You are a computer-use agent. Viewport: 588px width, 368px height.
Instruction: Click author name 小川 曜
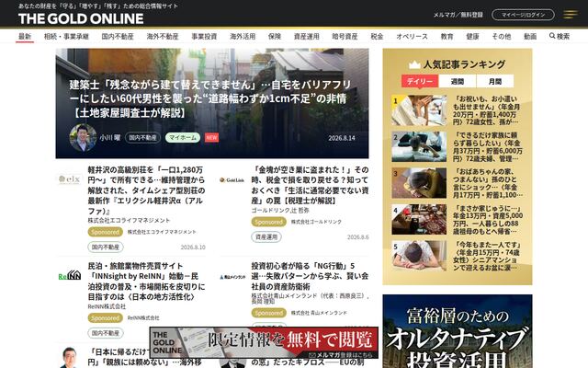(110, 138)
